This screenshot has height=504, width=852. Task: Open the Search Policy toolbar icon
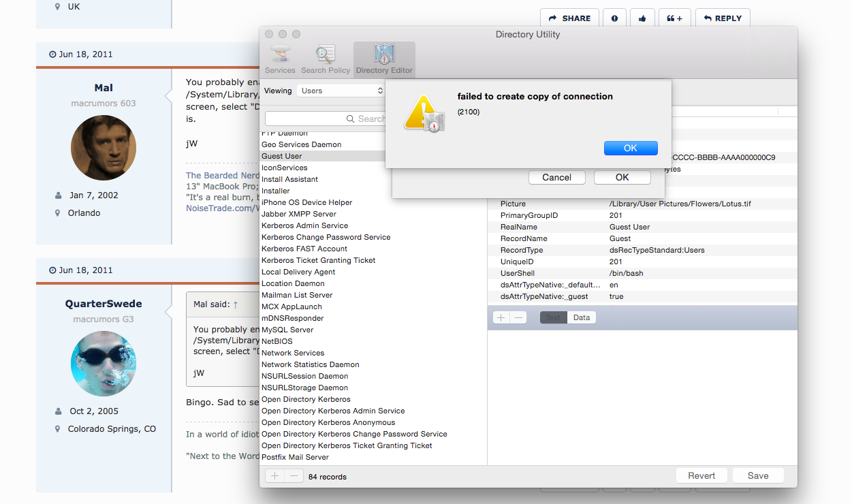(326, 59)
